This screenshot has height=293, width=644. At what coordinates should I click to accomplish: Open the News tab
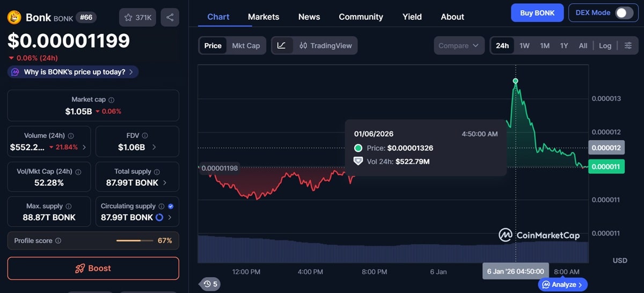[x=309, y=17]
